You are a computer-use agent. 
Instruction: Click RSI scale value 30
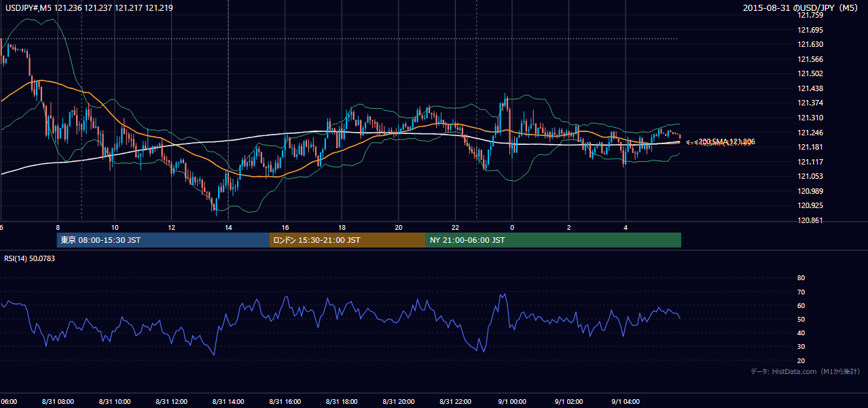coord(801,347)
